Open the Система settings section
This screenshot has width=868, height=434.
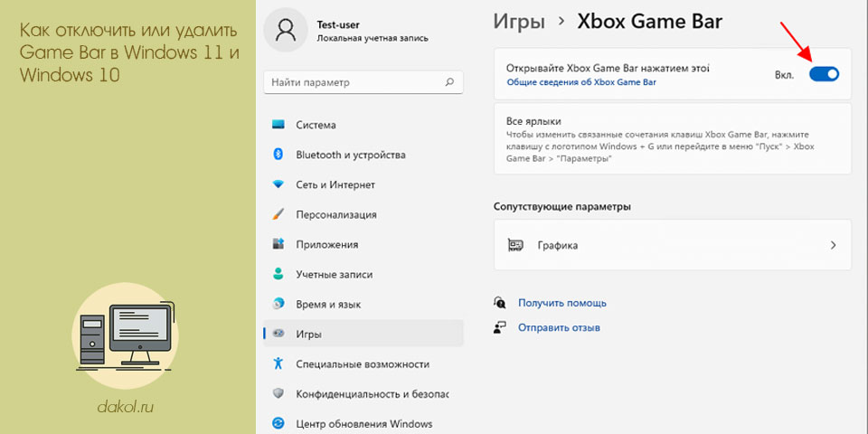pyautogui.click(x=363, y=125)
